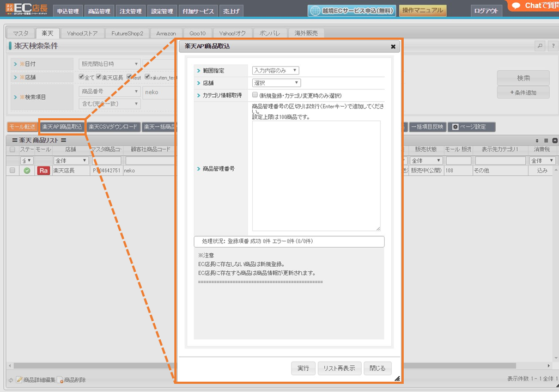Check the neko product row checkbox
Image resolution: width=559 pixels, height=392 pixels.
(13, 170)
